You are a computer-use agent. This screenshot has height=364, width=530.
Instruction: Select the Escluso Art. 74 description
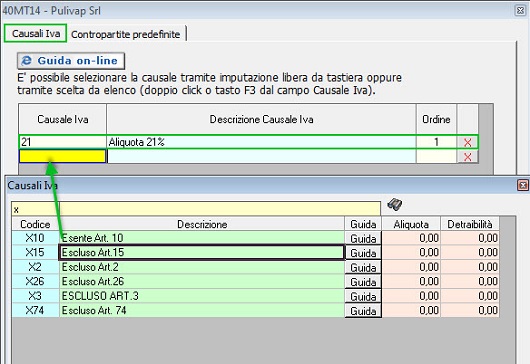coord(202,311)
